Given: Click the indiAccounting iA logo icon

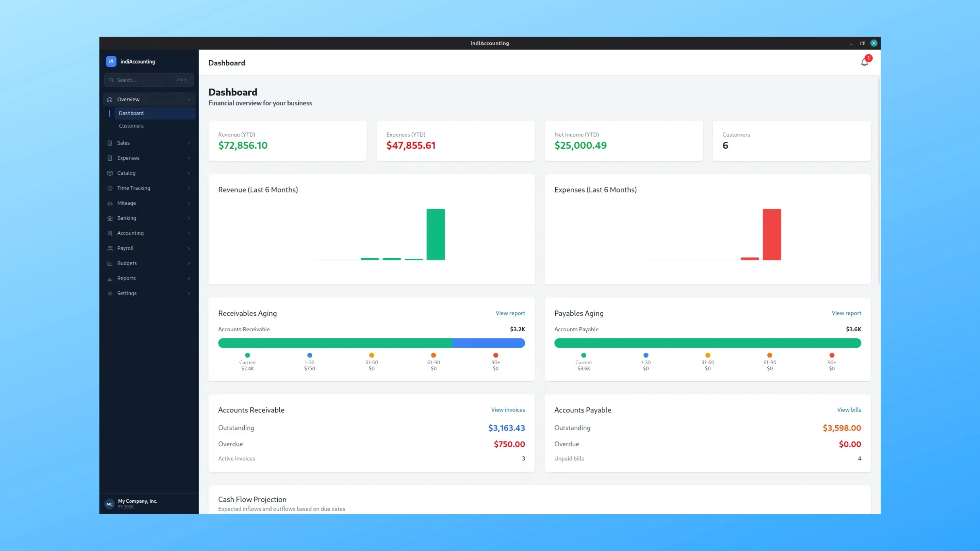Looking at the screenshot, I should pyautogui.click(x=111, y=61).
